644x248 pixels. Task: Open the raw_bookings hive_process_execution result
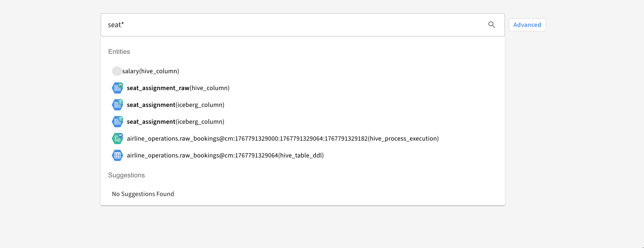click(x=282, y=139)
